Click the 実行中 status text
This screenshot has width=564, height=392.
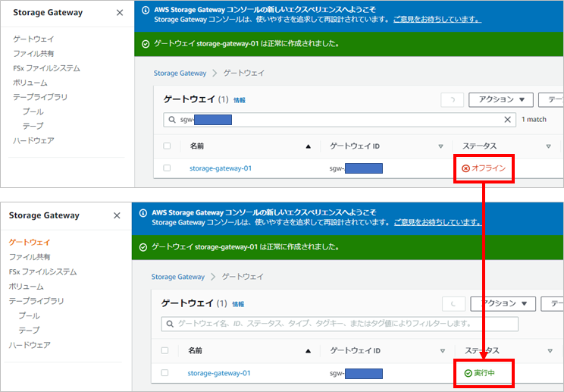click(484, 373)
